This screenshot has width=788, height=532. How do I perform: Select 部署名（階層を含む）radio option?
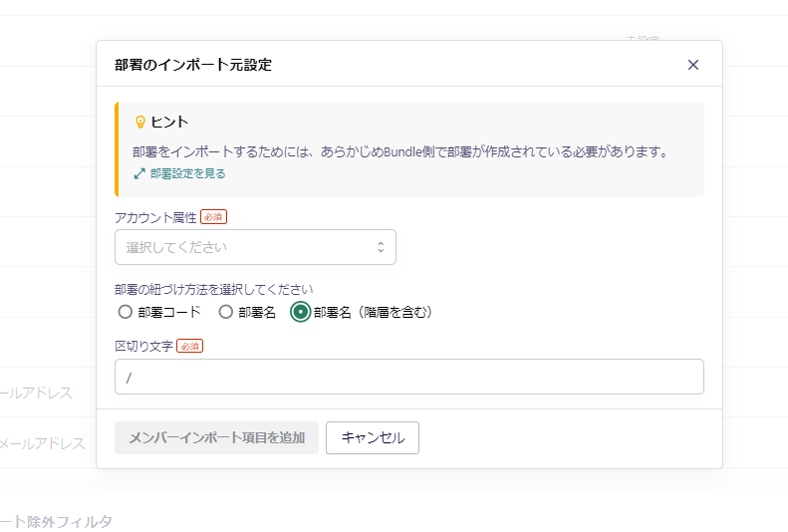coord(300,312)
